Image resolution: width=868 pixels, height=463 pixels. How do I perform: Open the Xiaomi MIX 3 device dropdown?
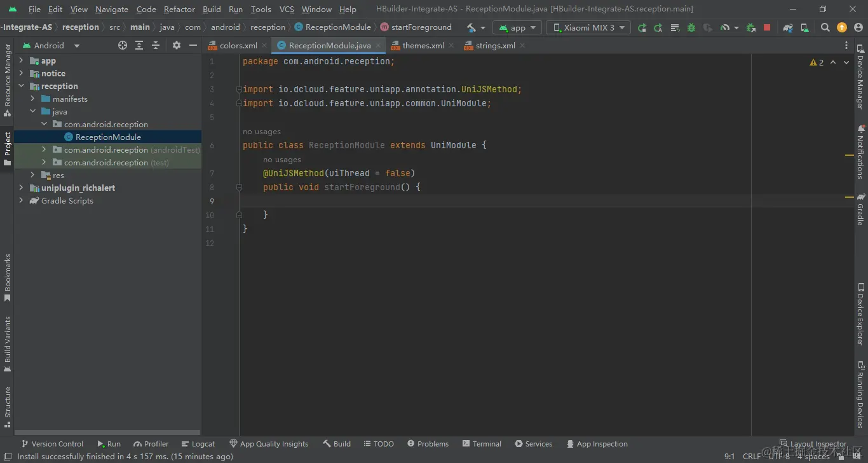click(588, 27)
